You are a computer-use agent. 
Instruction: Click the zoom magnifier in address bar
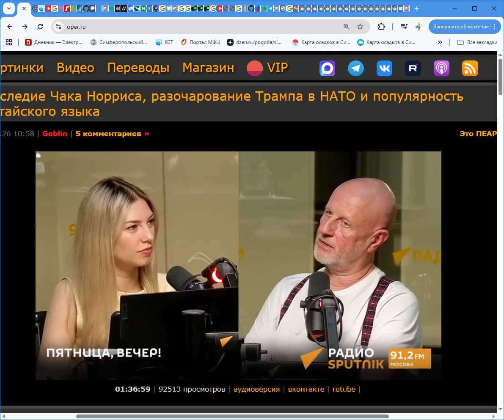(347, 27)
